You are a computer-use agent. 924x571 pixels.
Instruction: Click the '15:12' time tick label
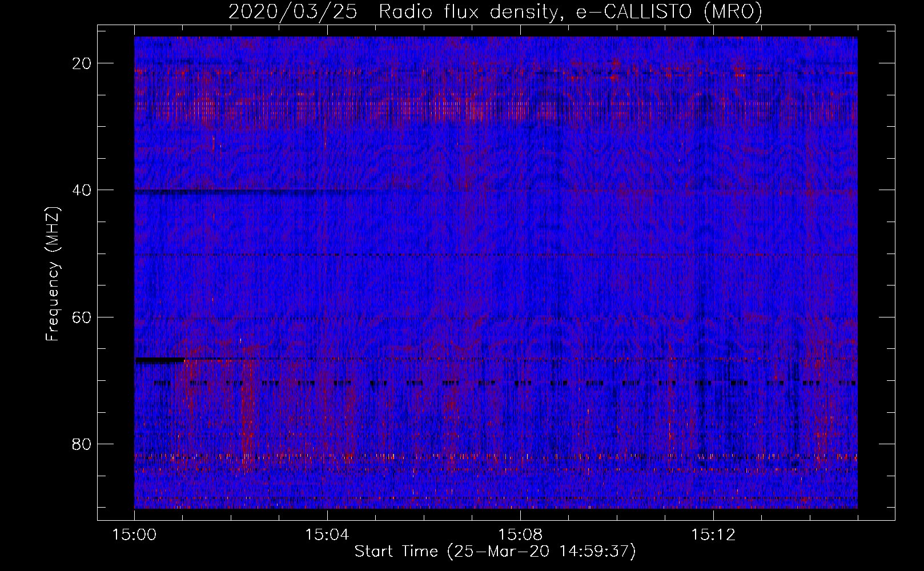click(713, 535)
